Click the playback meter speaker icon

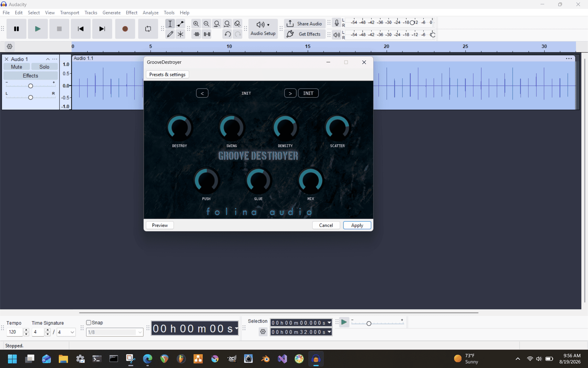point(337,35)
